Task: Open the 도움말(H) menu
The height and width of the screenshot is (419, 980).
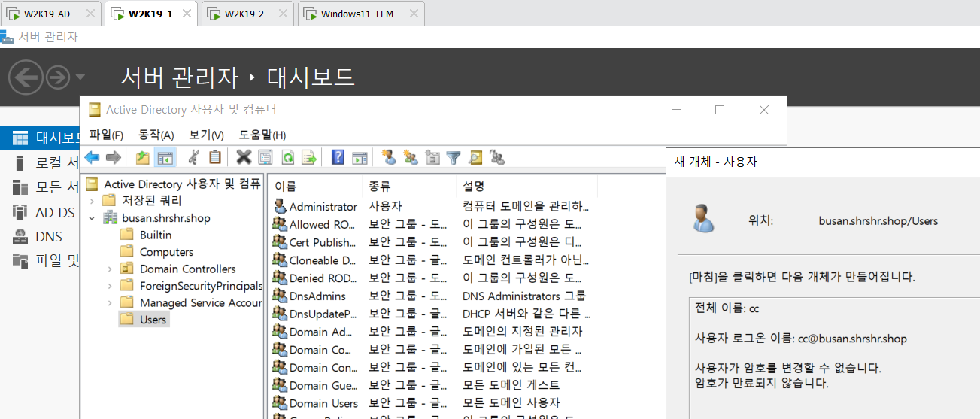Action: (x=262, y=135)
